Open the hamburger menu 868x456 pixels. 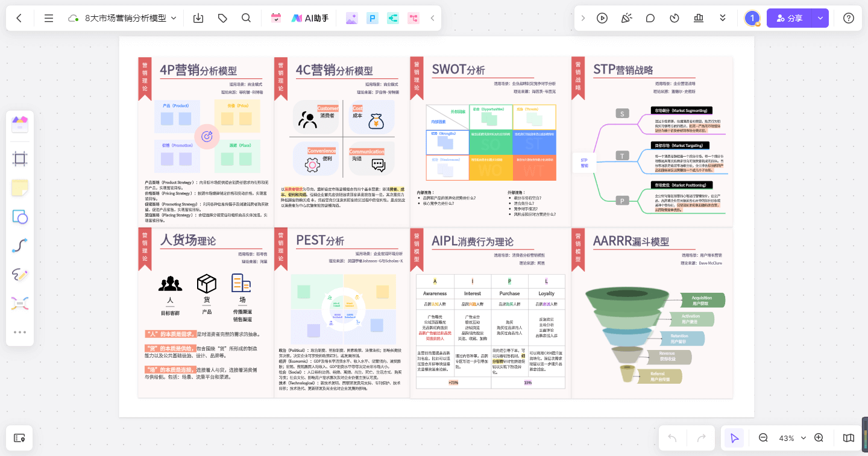(x=48, y=18)
